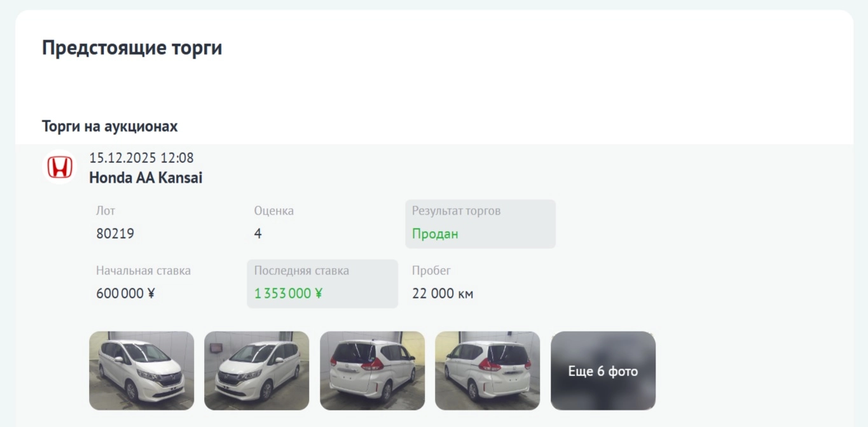Viewport: 868px width, 427px height.
Task: Click the "Предстоящие торги" heading
Action: pyautogui.click(x=132, y=48)
